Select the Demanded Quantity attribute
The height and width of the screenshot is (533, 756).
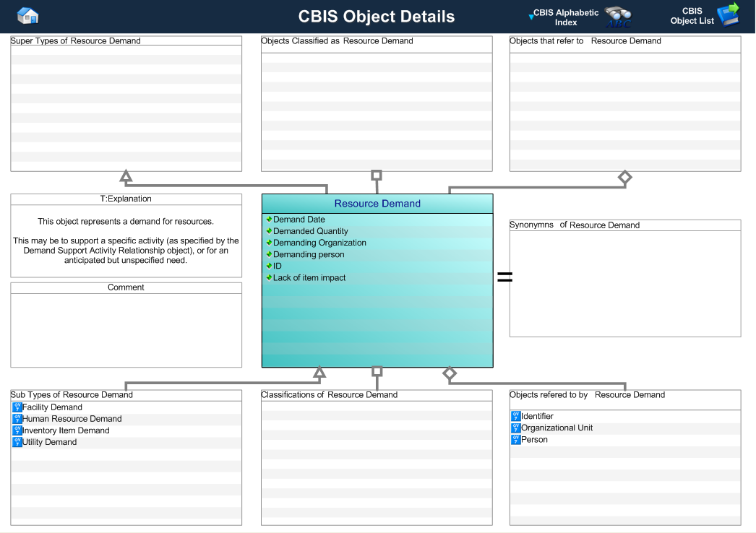tap(311, 231)
